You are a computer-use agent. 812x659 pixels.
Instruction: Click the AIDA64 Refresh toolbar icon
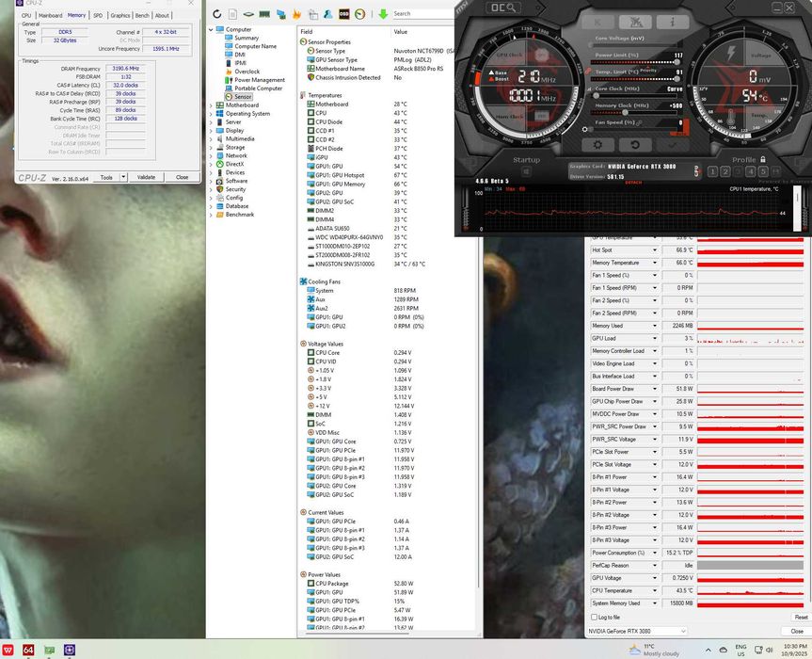[217, 14]
